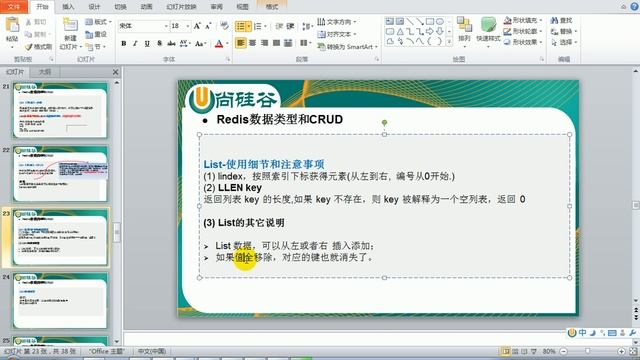Click the Cut (剪切) scissors icon
The image size is (640, 360).
click(x=29, y=22)
